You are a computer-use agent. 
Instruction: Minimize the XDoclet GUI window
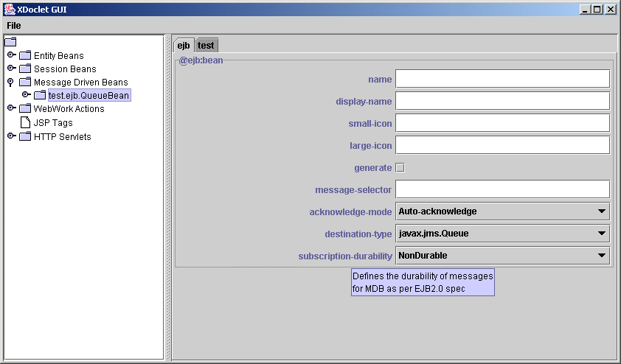pos(585,9)
